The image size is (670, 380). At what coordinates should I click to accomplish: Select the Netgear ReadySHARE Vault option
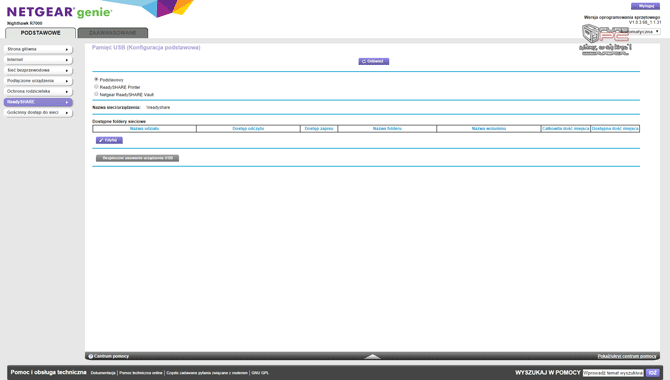point(96,94)
